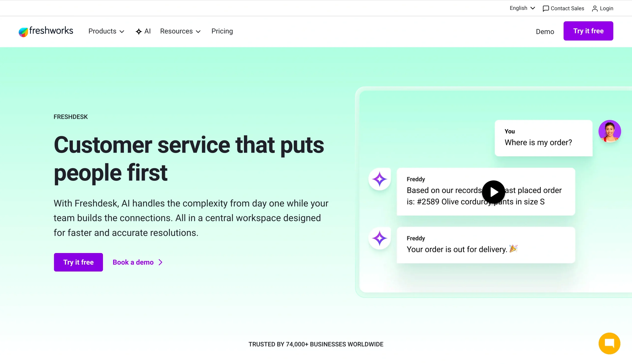Click the hero Try it free button
The width and height of the screenshot is (632, 364).
[x=78, y=262]
